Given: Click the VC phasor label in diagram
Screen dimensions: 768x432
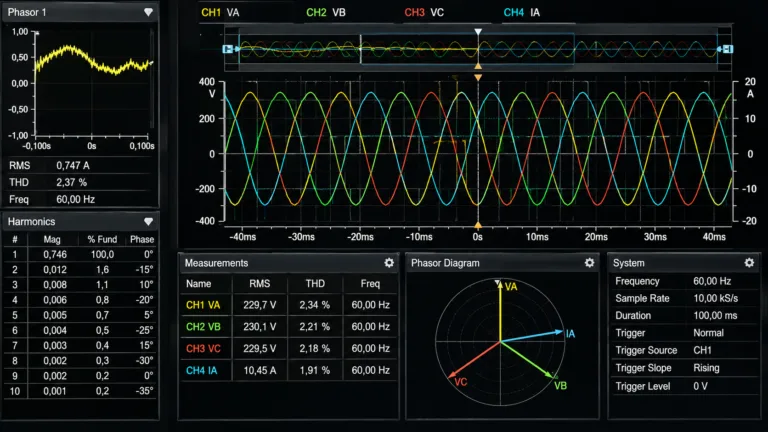Looking at the screenshot, I should (460, 382).
